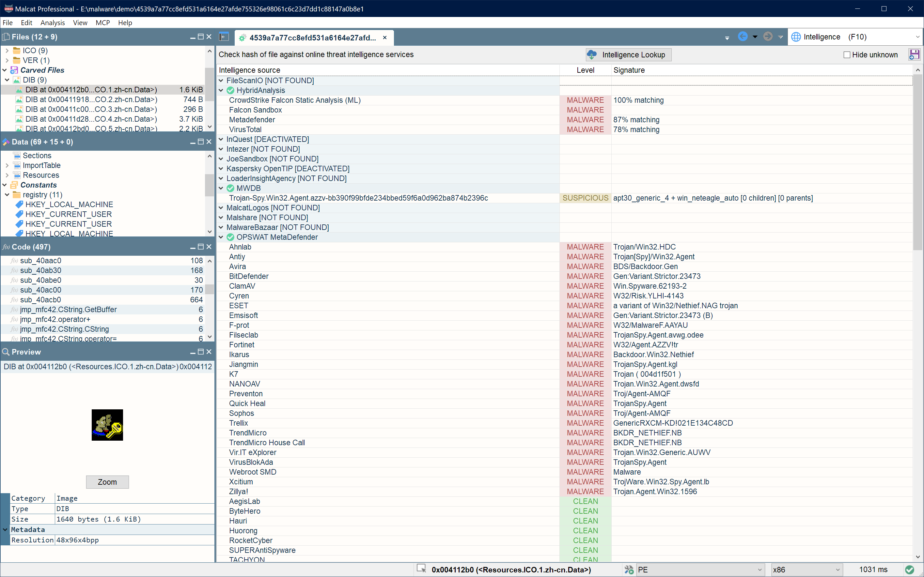924x577 pixels.
Task: Click the Zoom button in Preview
Action: click(x=107, y=482)
